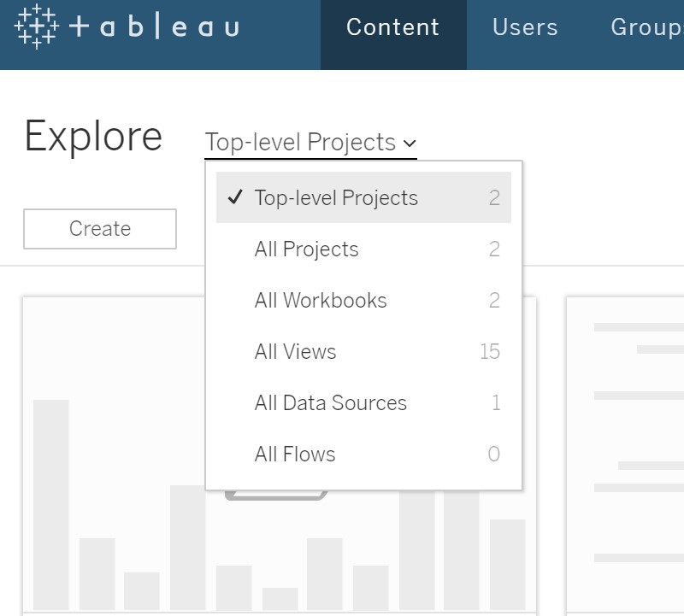This screenshot has width=684, height=616.
Task: Select All Workbooks option
Action: coord(363,301)
